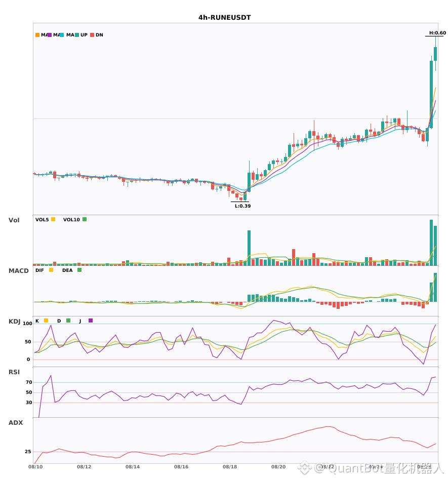Image resolution: width=448 pixels, height=481 pixels.
Task: Click the L:0.39 low price label
Action: click(x=242, y=206)
